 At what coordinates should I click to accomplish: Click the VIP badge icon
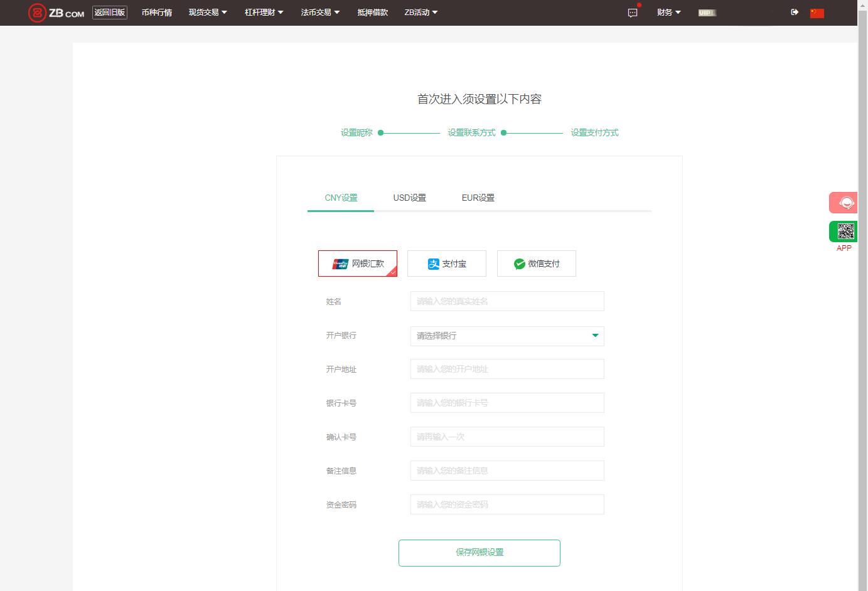point(707,13)
